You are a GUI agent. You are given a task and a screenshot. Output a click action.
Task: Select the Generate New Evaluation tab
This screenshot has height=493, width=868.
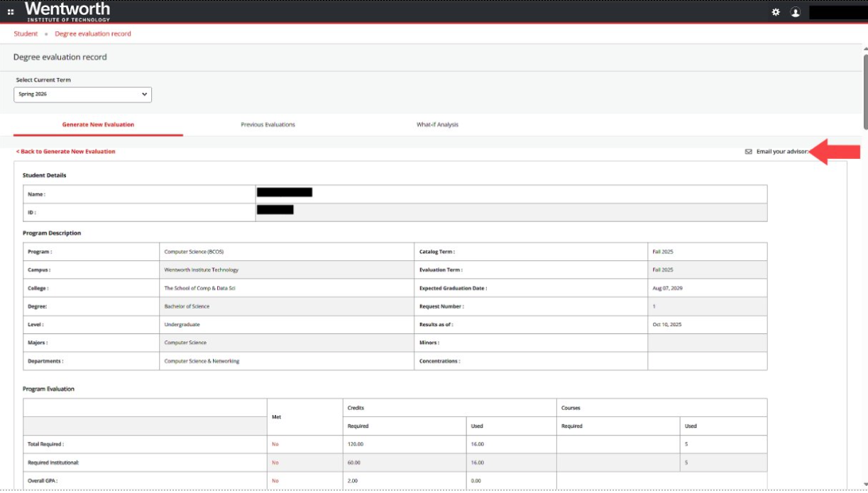[98, 125]
